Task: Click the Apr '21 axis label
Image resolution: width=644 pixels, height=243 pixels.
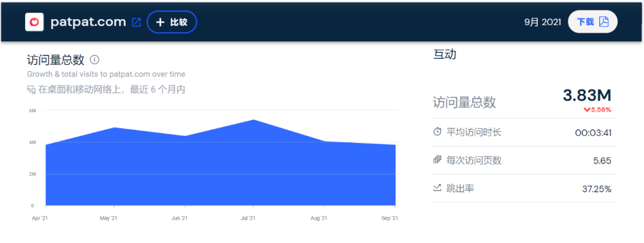Action: 40,219
